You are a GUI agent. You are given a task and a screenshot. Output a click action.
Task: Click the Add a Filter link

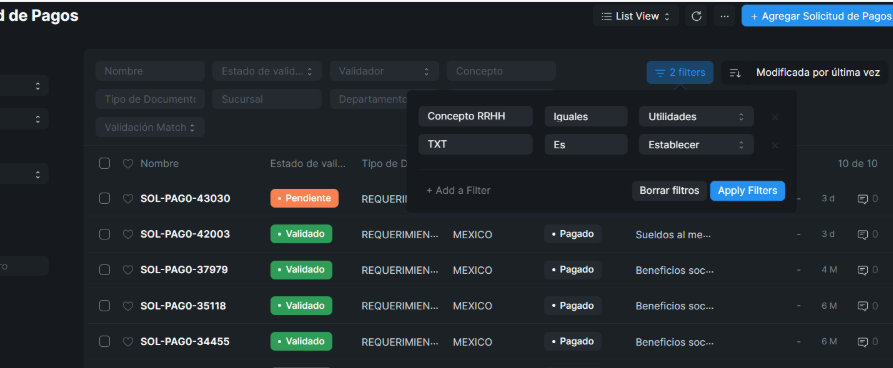[458, 191]
